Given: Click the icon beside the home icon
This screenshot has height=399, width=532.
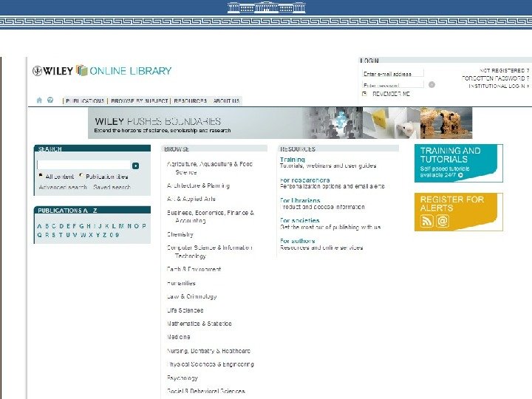Looking at the screenshot, I should tap(50, 100).
